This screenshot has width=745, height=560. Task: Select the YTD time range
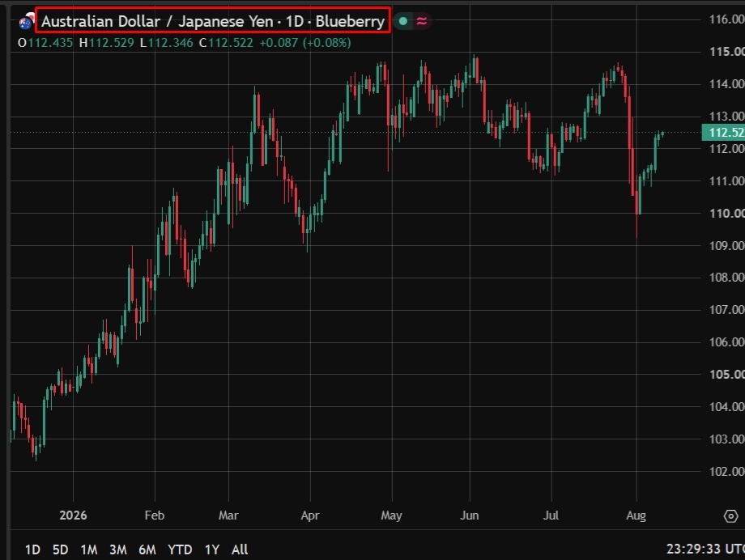pos(180,549)
